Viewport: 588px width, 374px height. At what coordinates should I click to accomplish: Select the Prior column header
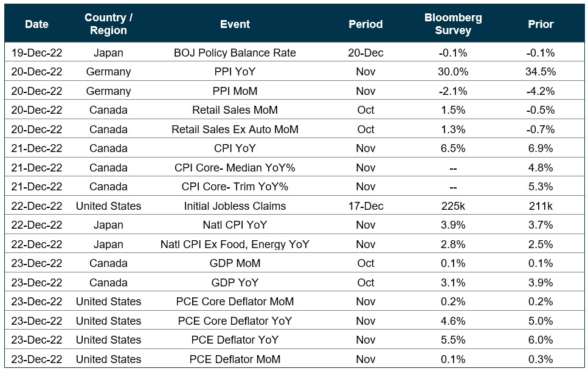[541, 24]
